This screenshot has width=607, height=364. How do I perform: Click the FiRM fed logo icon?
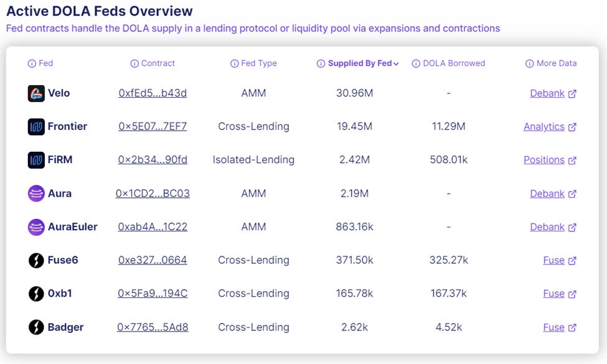click(36, 160)
